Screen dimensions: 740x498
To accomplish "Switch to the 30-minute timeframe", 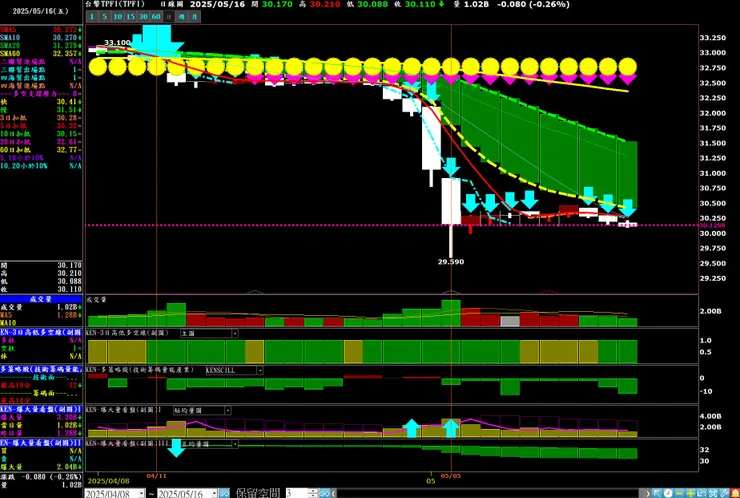I will coord(143,17).
